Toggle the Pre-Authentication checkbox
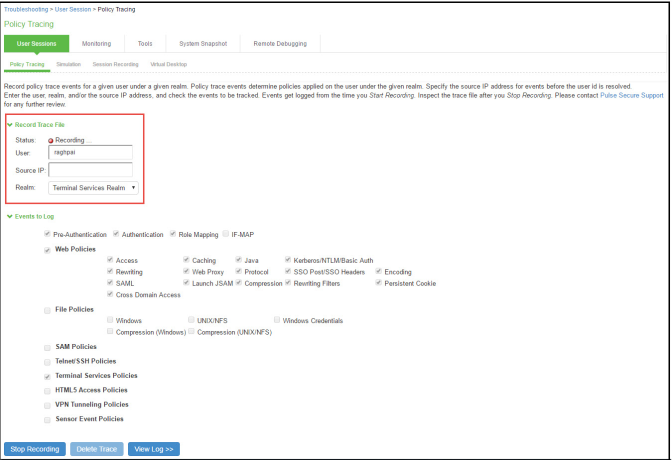The width and height of the screenshot is (672, 460). tap(47, 234)
